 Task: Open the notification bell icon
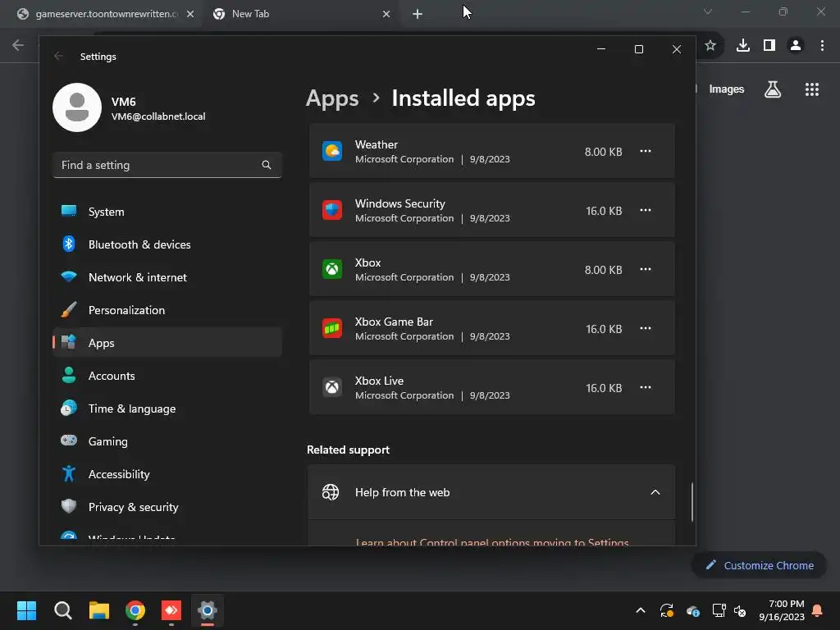coord(818,610)
